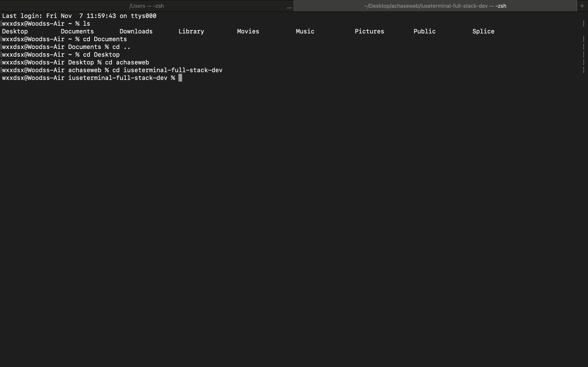Screen dimensions: 588x367
Task: Click the 'cd achaseweb' command text
Action: pyautogui.click(x=127, y=62)
